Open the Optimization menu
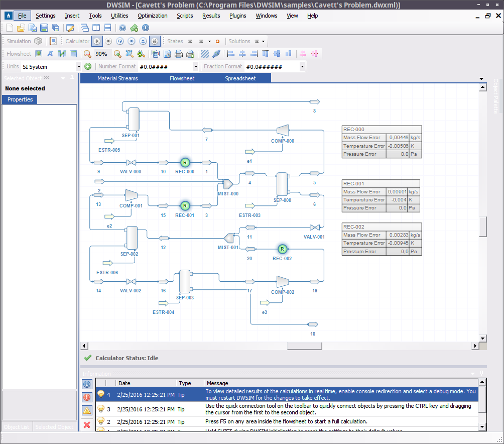This screenshot has width=504, height=444. click(x=153, y=16)
